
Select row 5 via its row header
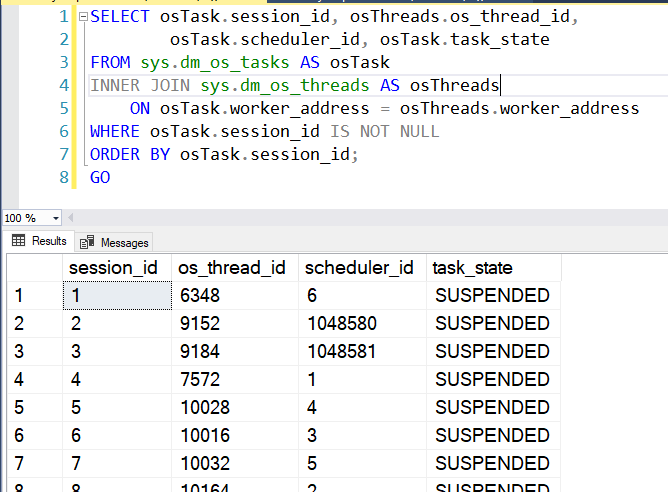pos(35,407)
